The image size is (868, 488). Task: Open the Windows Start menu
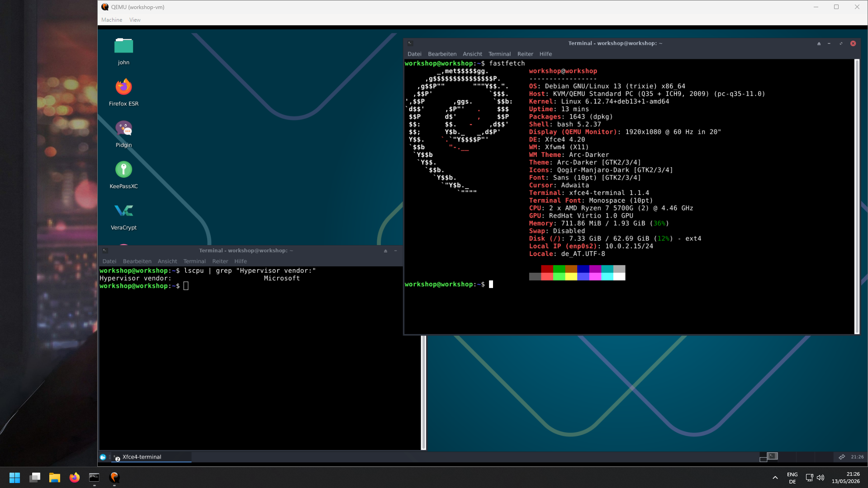click(x=14, y=478)
